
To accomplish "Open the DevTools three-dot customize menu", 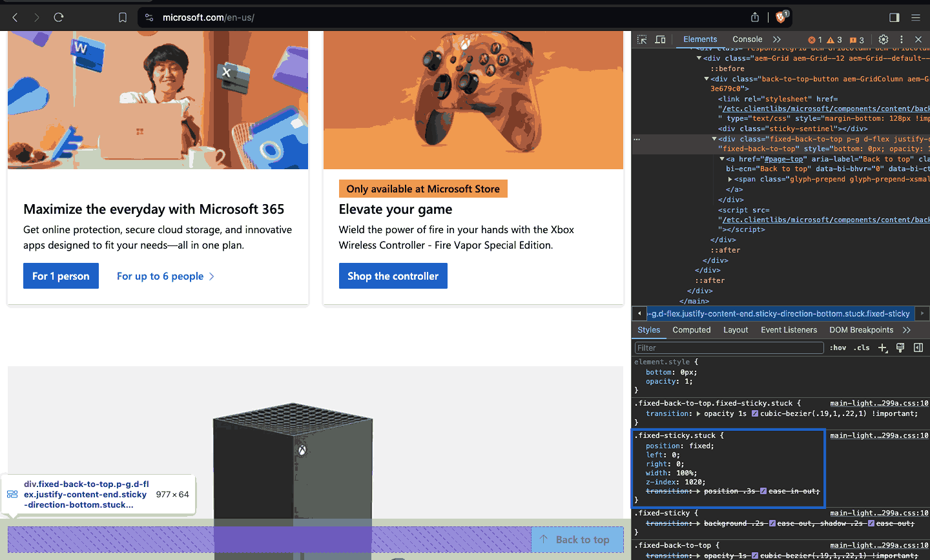I will 902,39.
